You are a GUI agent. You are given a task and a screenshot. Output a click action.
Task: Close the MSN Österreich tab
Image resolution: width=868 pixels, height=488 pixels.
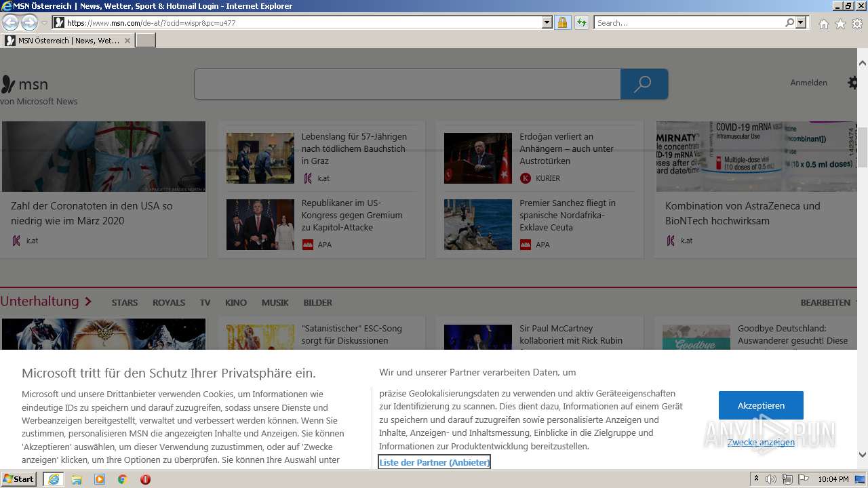tap(127, 41)
